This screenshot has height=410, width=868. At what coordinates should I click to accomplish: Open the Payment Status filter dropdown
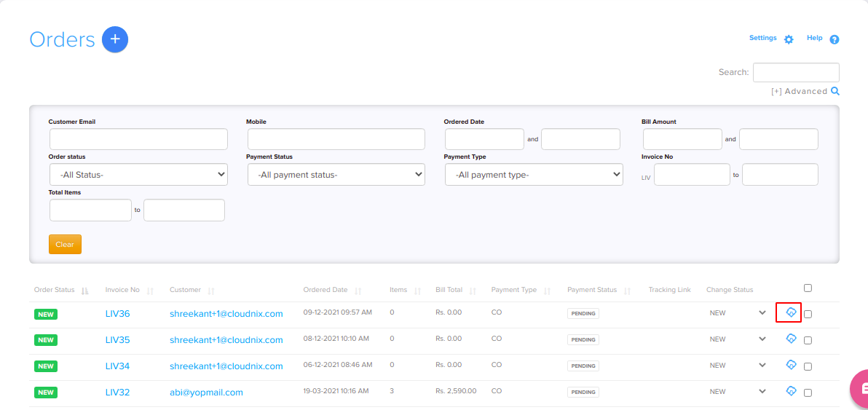point(336,174)
